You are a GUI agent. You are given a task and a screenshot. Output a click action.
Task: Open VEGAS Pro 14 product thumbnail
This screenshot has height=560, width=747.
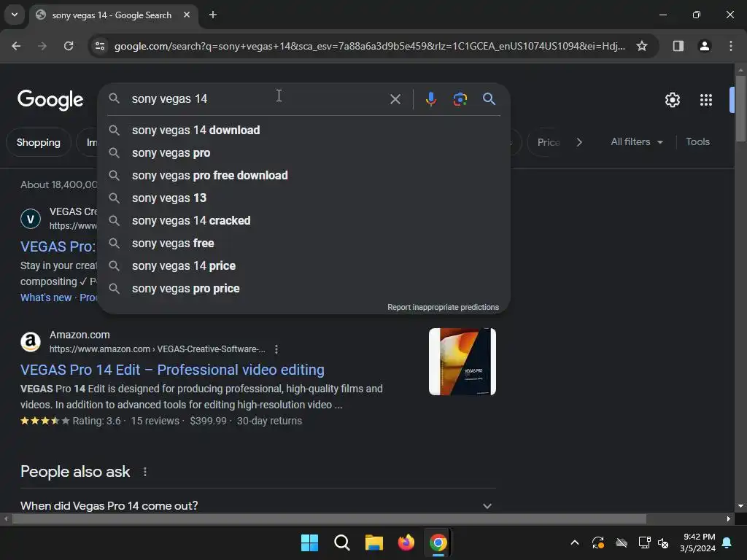click(x=462, y=362)
